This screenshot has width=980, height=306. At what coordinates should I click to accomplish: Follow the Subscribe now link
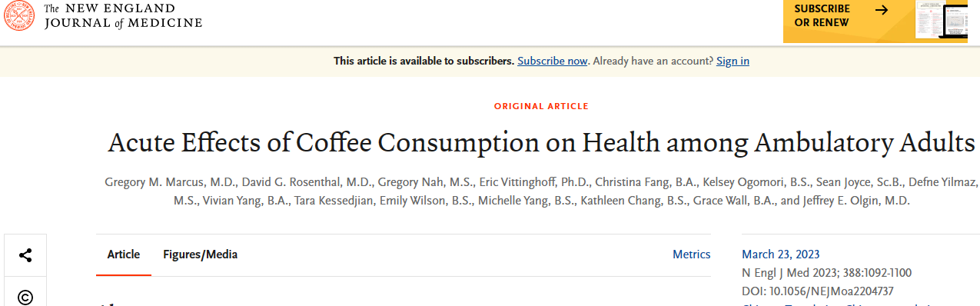553,61
